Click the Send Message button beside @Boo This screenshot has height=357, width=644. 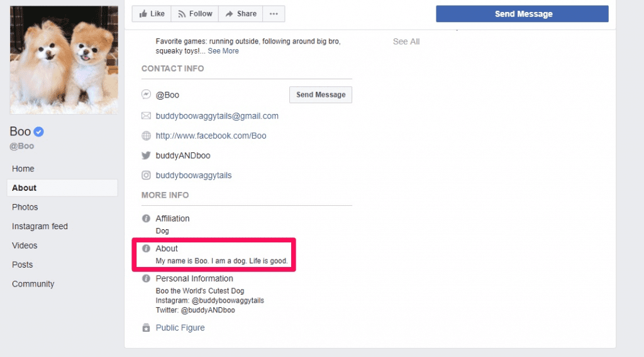click(x=320, y=94)
